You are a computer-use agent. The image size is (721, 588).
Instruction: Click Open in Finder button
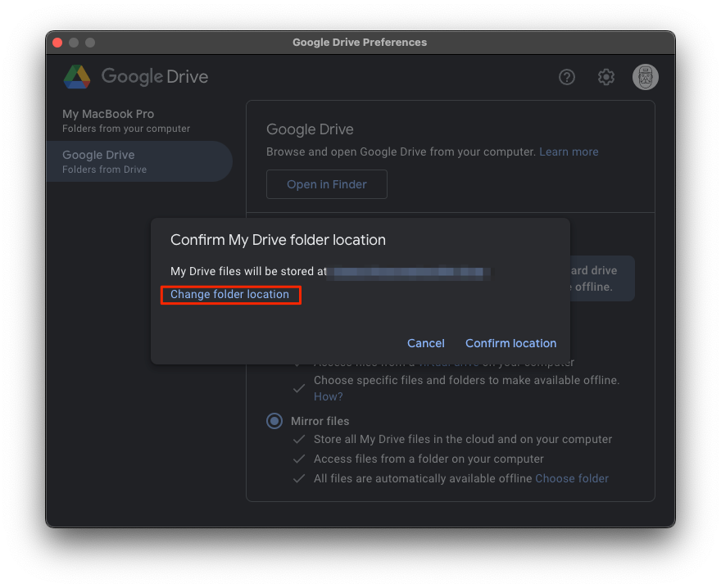pyautogui.click(x=326, y=184)
